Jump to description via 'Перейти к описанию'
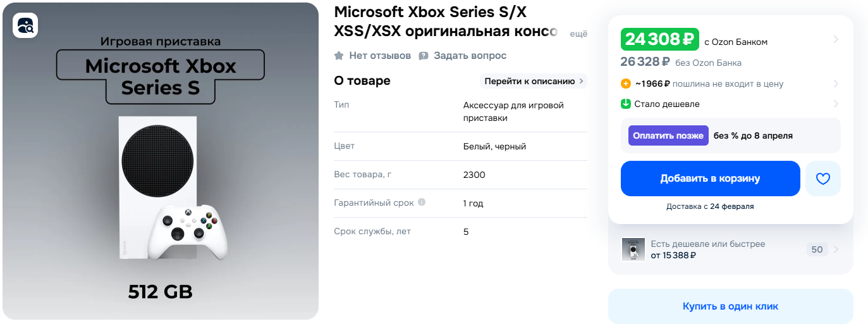 coord(533,81)
